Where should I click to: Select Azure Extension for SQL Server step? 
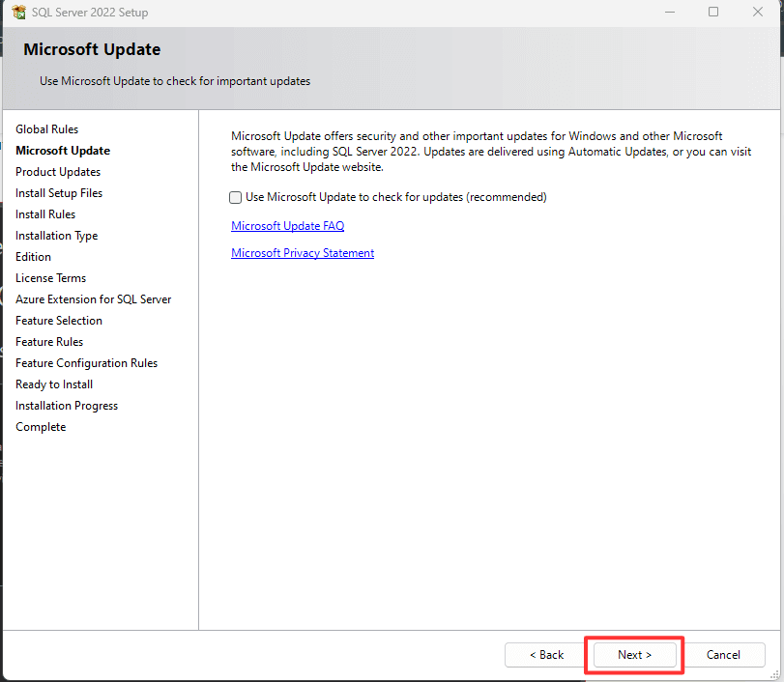click(x=94, y=299)
